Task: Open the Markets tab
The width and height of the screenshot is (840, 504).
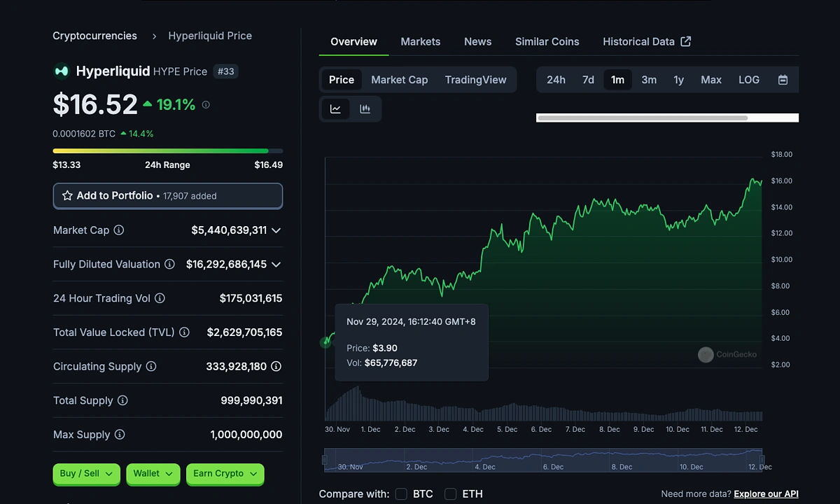Action: tap(421, 41)
